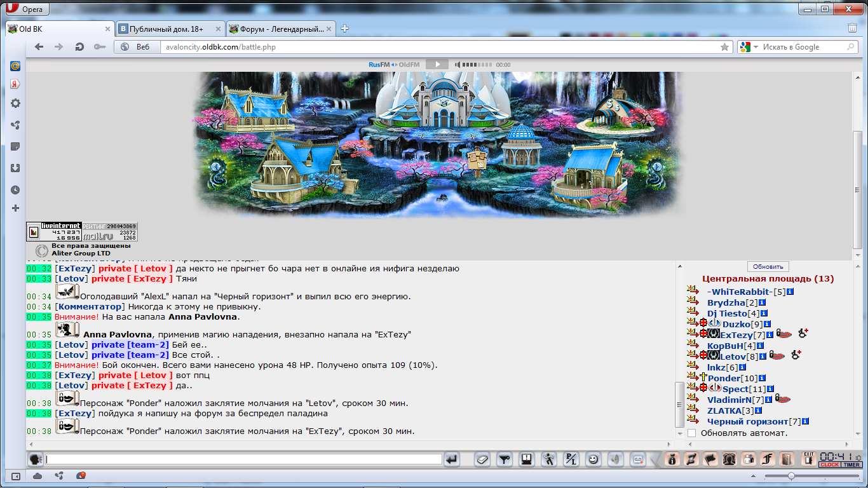The height and width of the screenshot is (488, 868).
Task: Click the private-message arrow icon beside ZLATKA
Action: [693, 410]
